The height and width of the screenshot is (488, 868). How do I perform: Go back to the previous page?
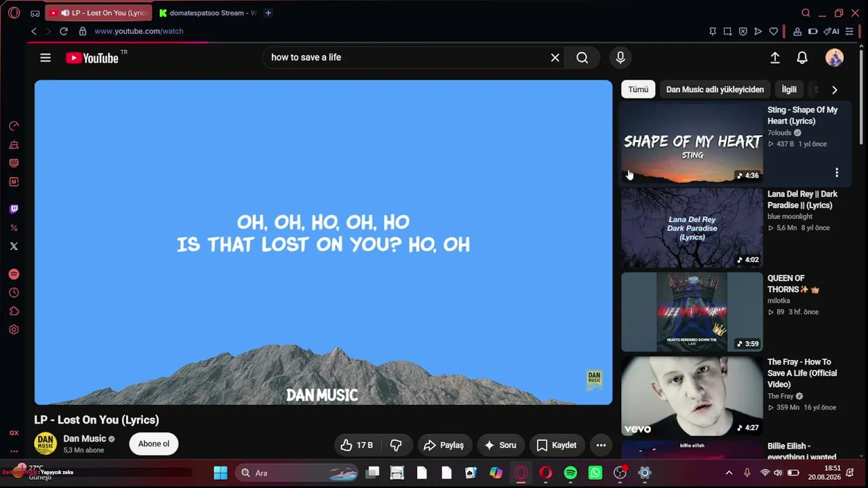34,31
